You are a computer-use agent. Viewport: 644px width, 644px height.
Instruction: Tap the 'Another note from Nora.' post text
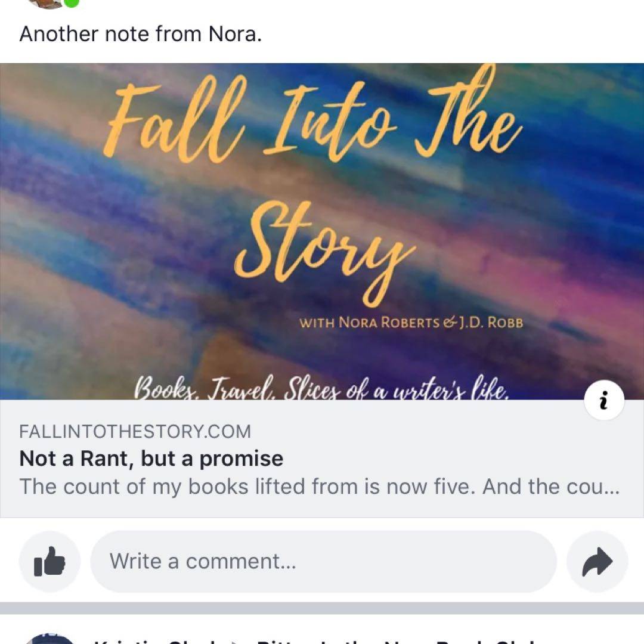141,34
